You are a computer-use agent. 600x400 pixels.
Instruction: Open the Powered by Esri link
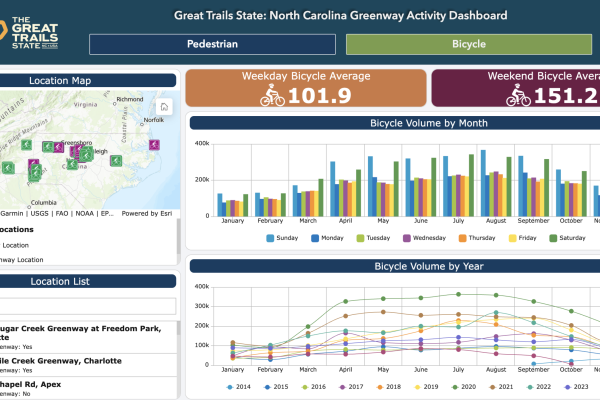[x=147, y=214]
